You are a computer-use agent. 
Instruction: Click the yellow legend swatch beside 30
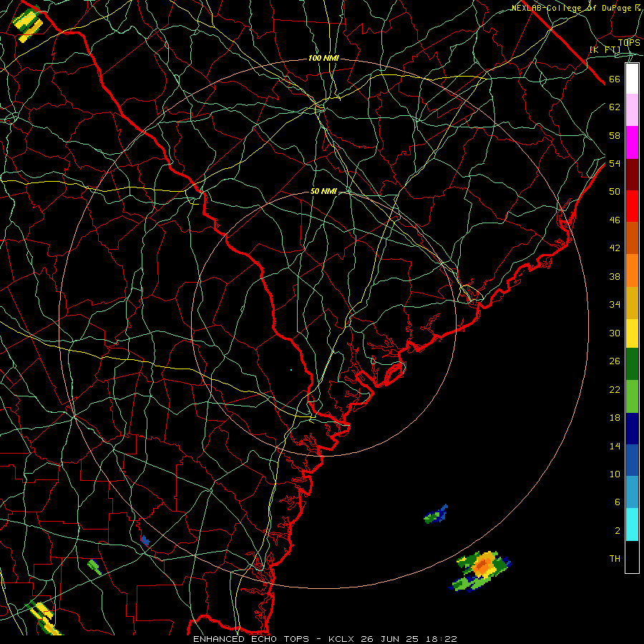pyautogui.click(x=632, y=333)
